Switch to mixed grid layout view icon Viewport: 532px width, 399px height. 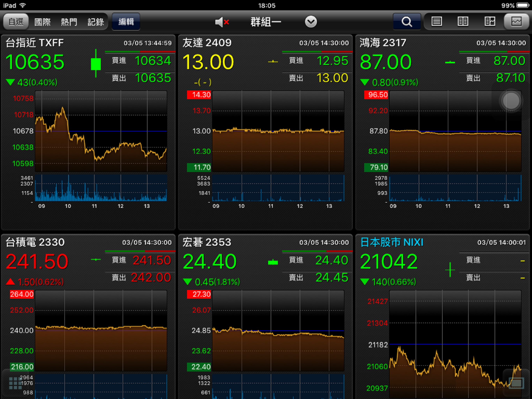point(490,22)
